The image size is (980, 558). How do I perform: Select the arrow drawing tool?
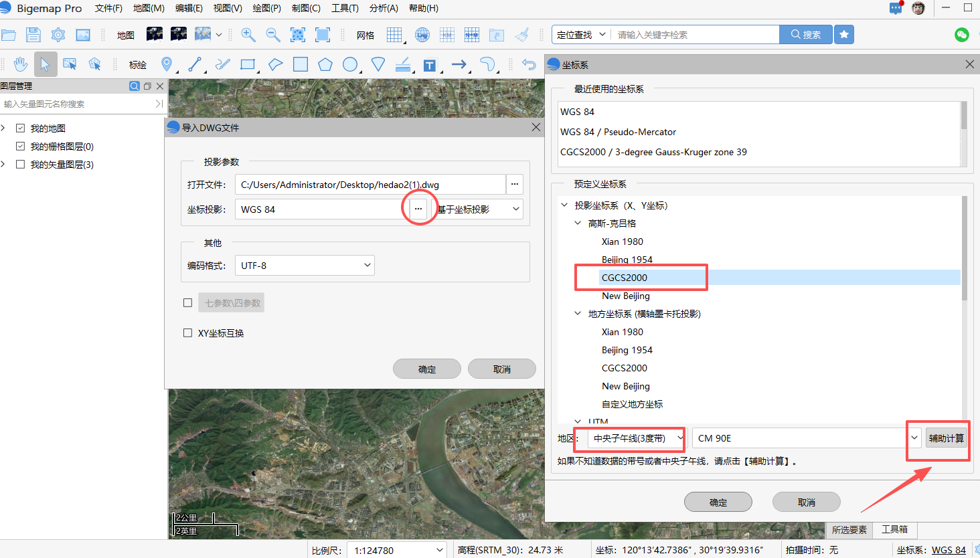pyautogui.click(x=459, y=64)
